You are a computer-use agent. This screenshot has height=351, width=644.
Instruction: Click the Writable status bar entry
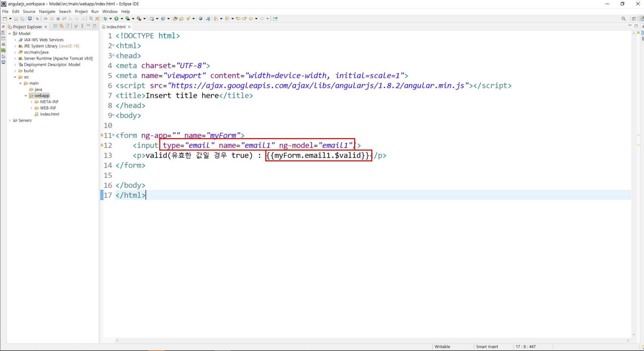(442, 347)
